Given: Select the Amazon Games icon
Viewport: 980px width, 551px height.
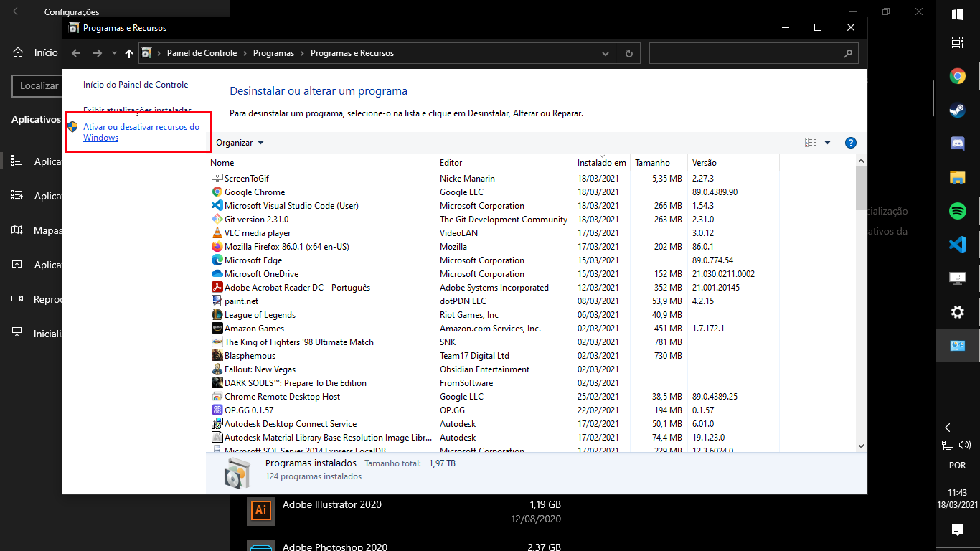Looking at the screenshot, I should click(x=217, y=328).
